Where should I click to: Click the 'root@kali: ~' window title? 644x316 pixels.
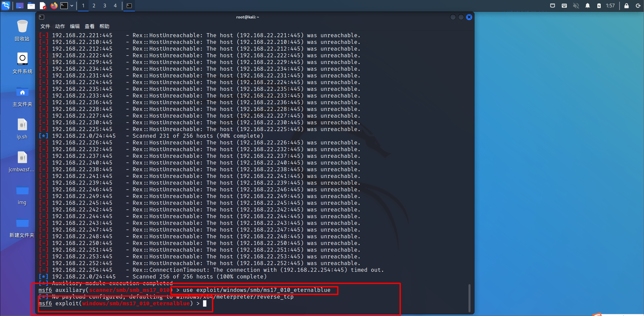[248, 17]
